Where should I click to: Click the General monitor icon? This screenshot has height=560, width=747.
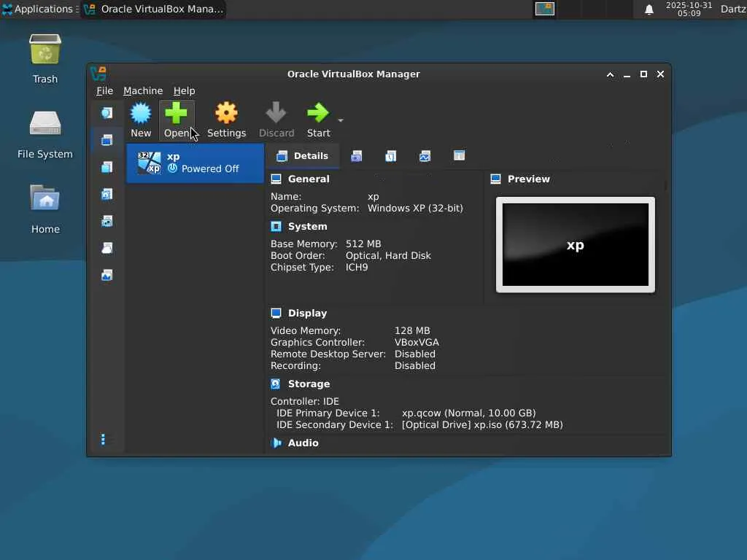(x=276, y=179)
